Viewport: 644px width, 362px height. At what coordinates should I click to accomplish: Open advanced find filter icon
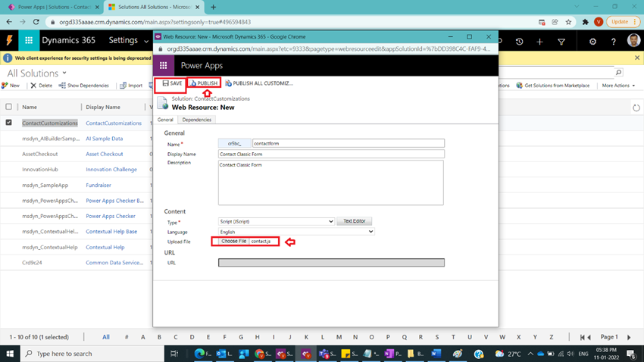tap(561, 41)
